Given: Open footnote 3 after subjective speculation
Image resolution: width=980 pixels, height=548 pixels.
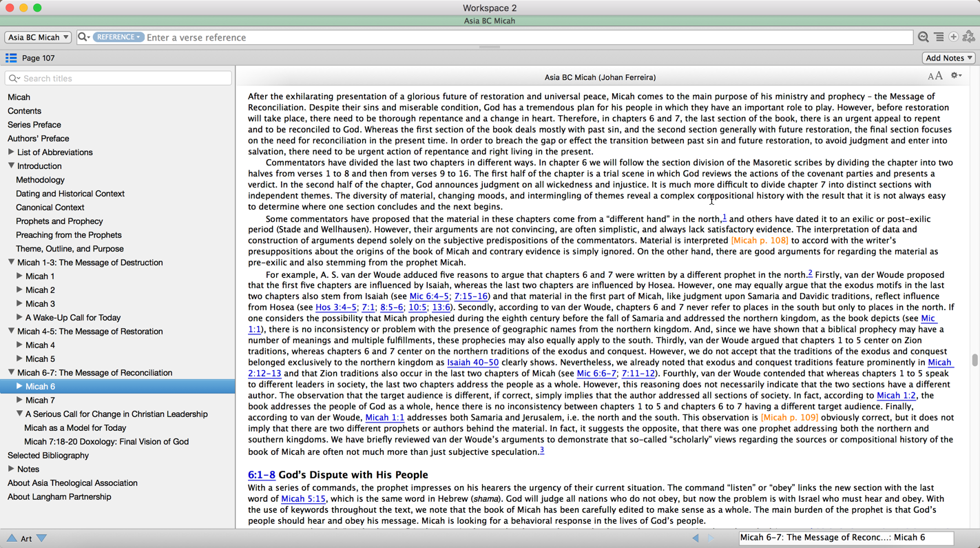Looking at the screenshot, I should [x=542, y=450].
